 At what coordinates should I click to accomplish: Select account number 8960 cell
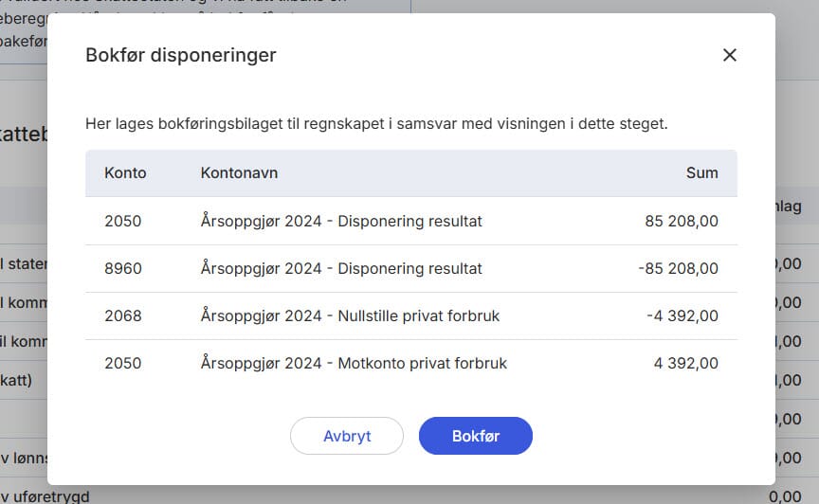pos(123,269)
